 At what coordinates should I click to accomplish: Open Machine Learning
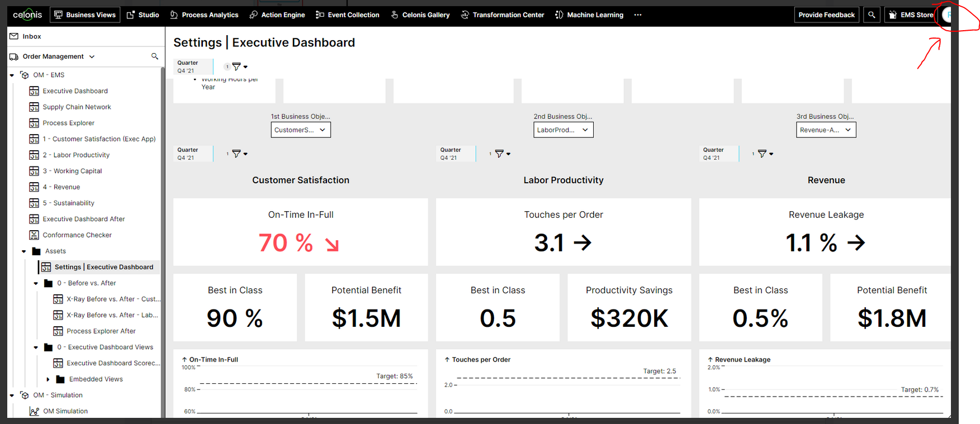(x=589, y=15)
